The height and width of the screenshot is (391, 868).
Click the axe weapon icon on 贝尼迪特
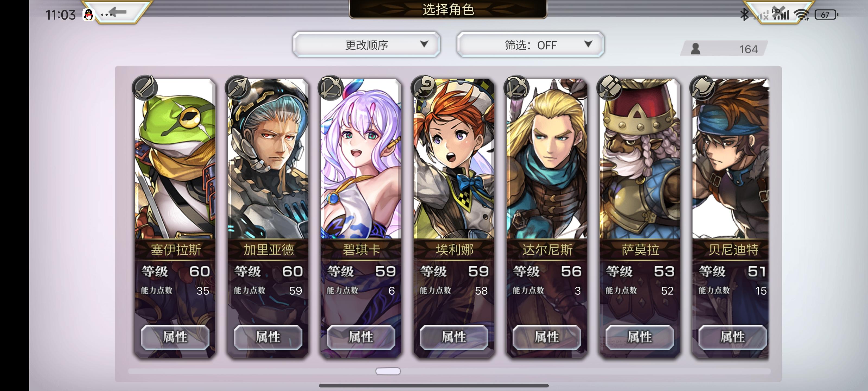[x=702, y=88]
